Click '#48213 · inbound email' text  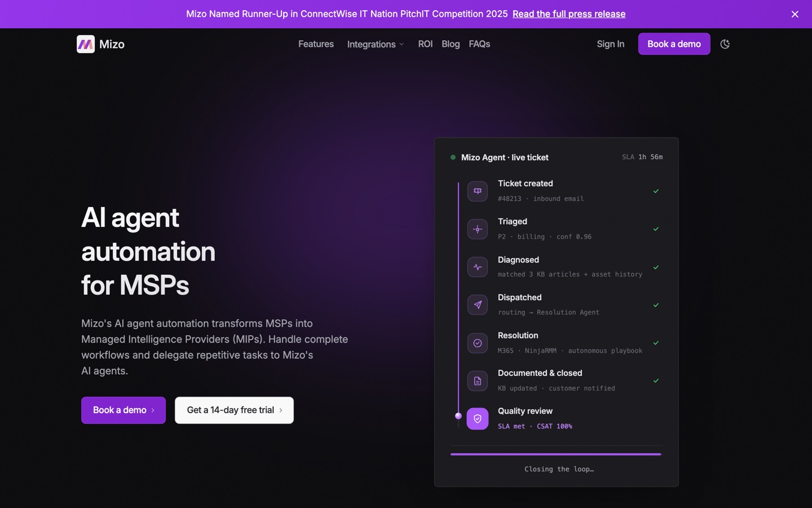click(541, 199)
